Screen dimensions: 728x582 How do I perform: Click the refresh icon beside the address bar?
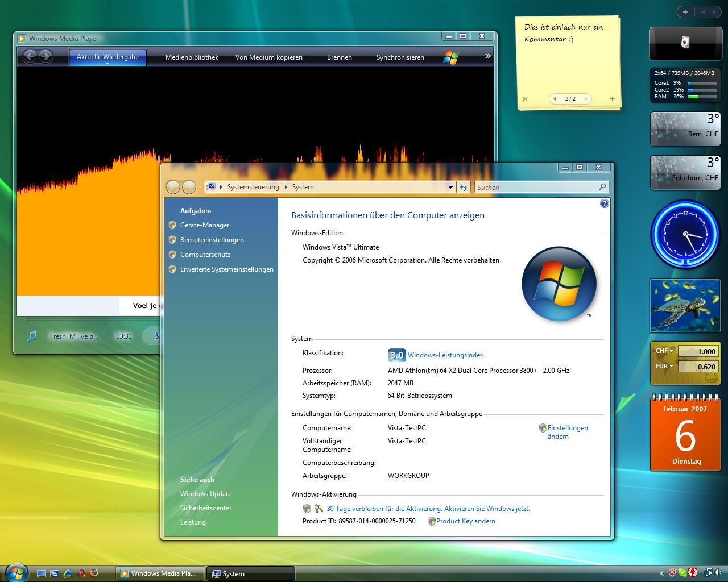pyautogui.click(x=464, y=187)
